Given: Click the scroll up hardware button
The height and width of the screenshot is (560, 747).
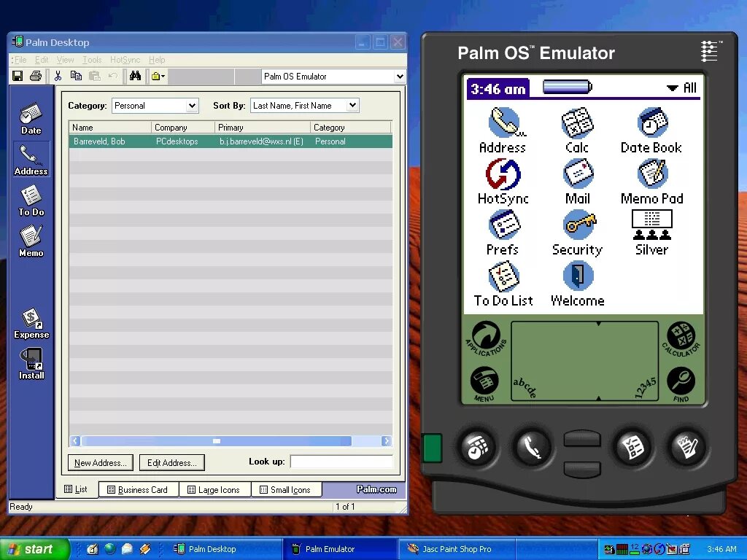Looking at the screenshot, I should 581,438.
